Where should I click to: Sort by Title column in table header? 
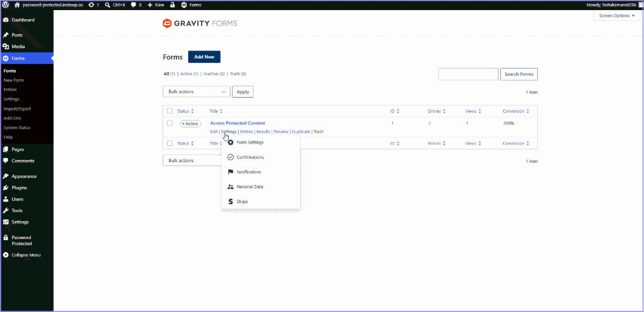(x=216, y=111)
